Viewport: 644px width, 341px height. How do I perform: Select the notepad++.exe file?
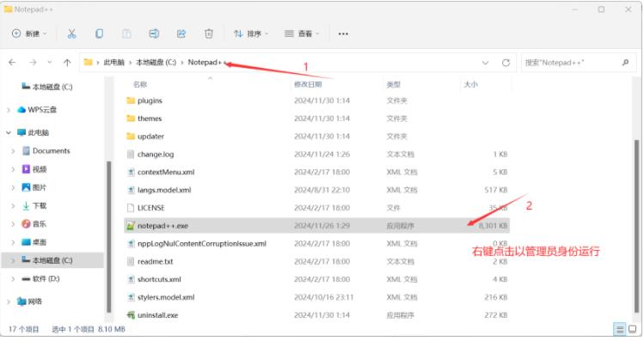(x=316, y=226)
